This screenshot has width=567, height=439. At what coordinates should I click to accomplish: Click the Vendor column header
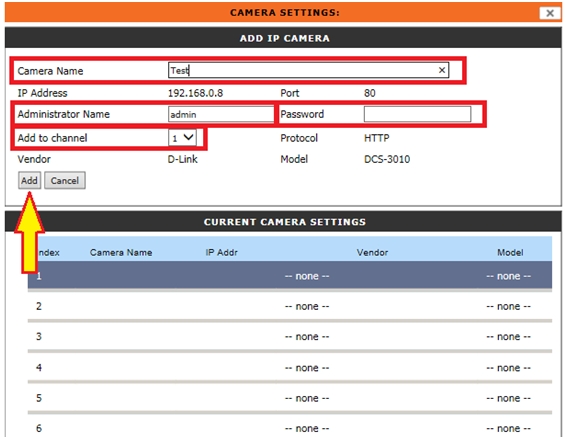pyautogui.click(x=372, y=252)
